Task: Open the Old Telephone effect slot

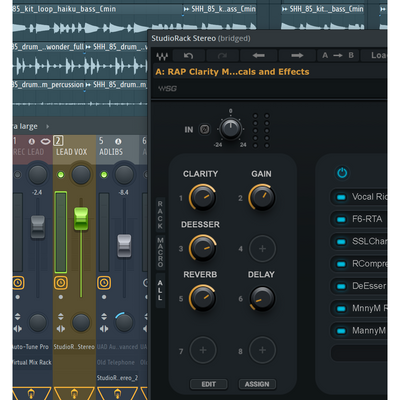Action: [116, 362]
